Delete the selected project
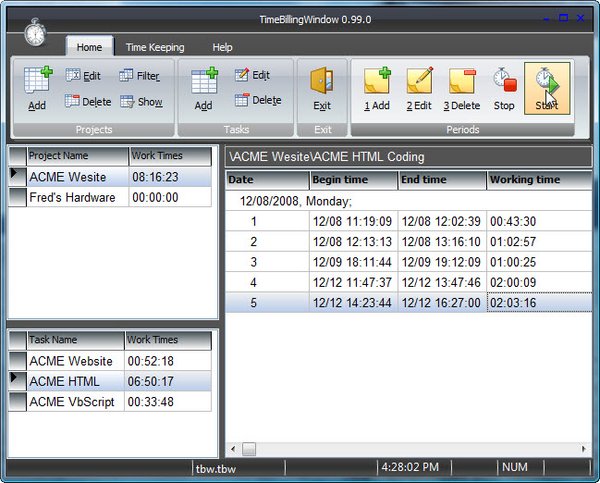 [88, 101]
